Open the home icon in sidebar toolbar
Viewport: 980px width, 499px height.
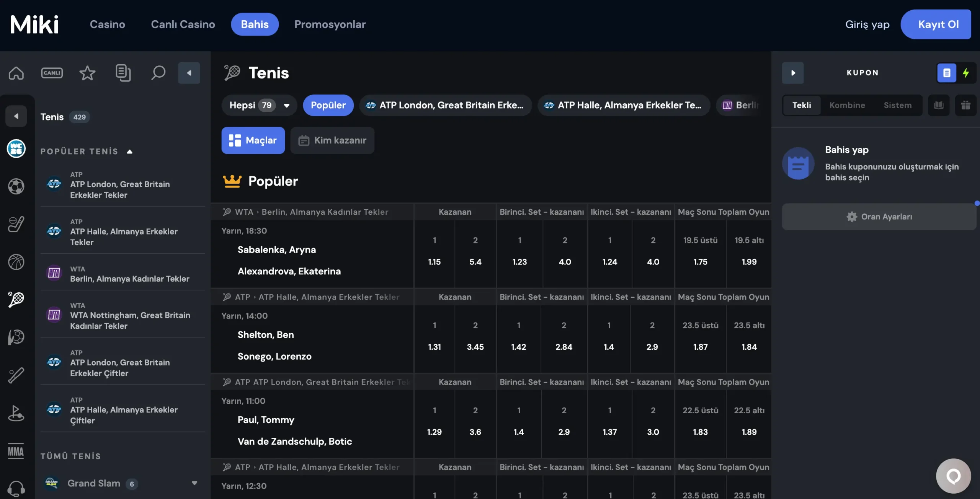pyautogui.click(x=16, y=73)
